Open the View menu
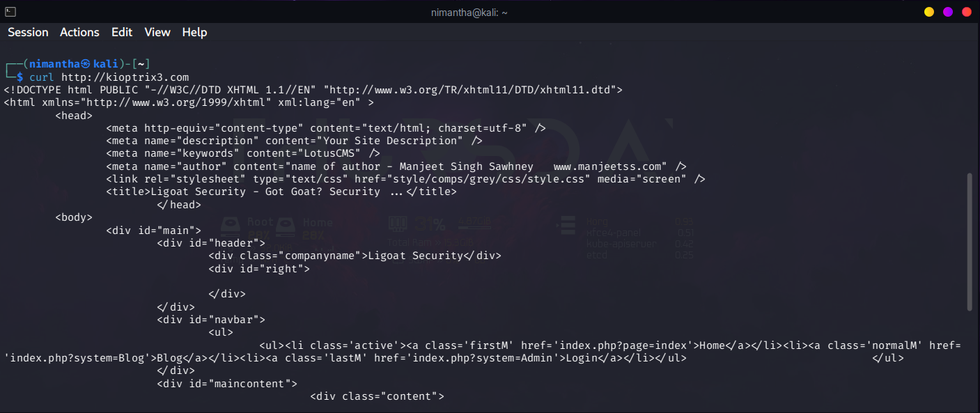Image resolution: width=980 pixels, height=413 pixels. click(x=157, y=32)
